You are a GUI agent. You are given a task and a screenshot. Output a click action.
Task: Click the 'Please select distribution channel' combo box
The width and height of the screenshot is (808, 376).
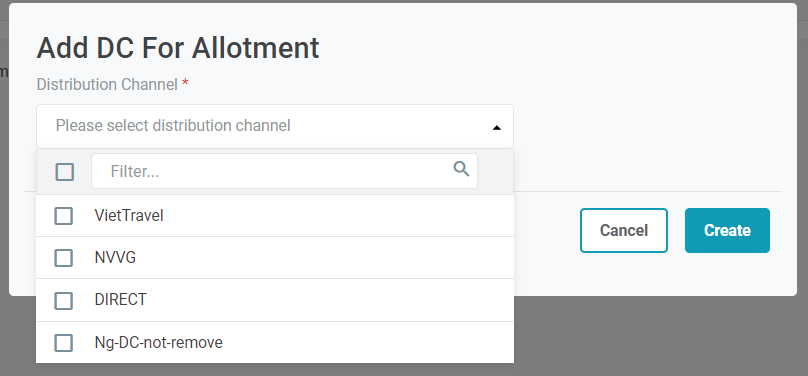[275, 126]
